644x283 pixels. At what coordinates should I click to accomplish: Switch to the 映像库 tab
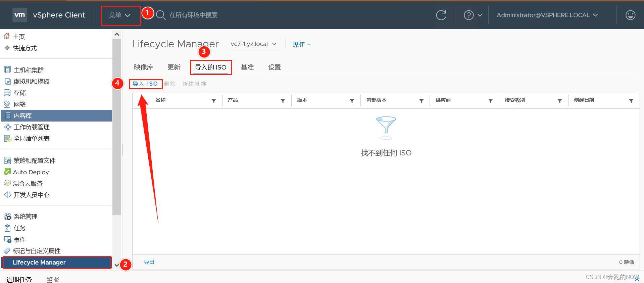(144, 67)
